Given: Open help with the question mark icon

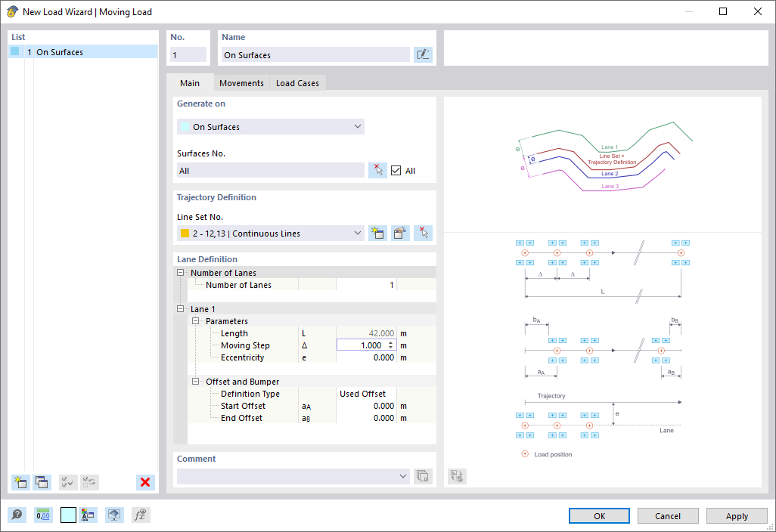Looking at the screenshot, I should point(17,515).
